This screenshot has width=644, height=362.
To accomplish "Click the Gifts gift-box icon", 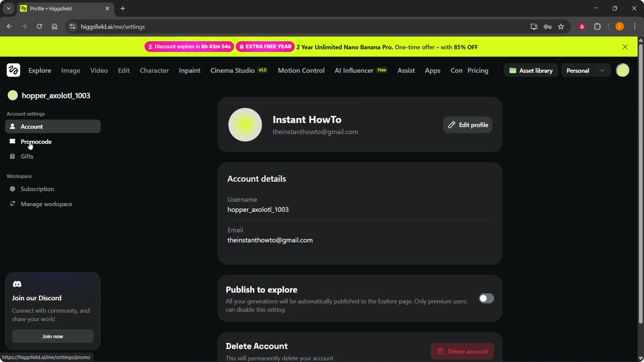I will [12, 156].
